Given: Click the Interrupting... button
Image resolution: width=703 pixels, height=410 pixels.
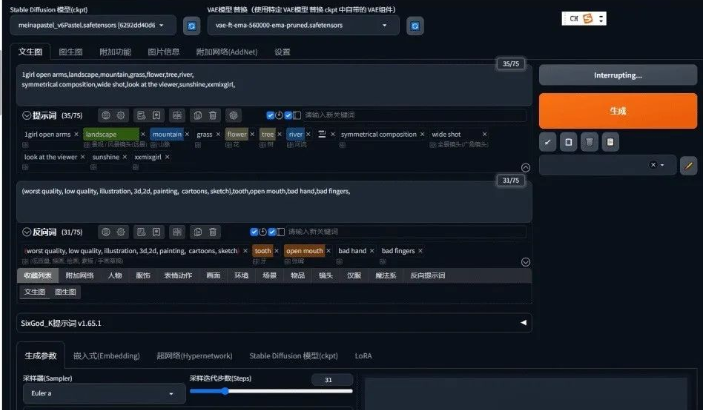Looking at the screenshot, I should (618, 75).
